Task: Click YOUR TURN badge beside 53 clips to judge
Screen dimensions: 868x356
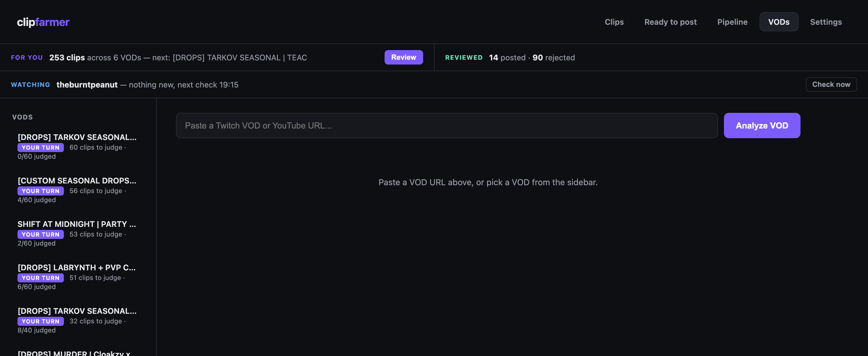Action: 41,234
